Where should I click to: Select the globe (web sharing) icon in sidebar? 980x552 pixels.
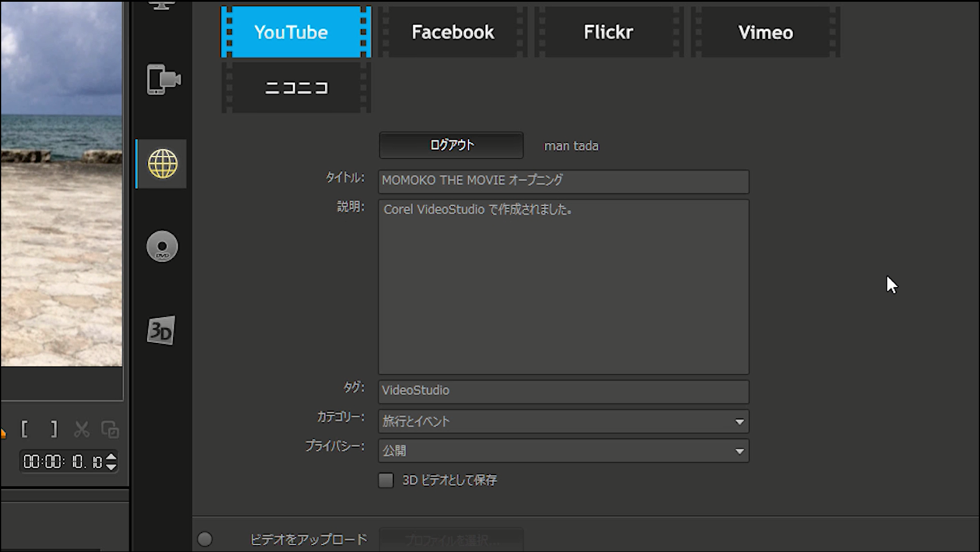coord(161,164)
